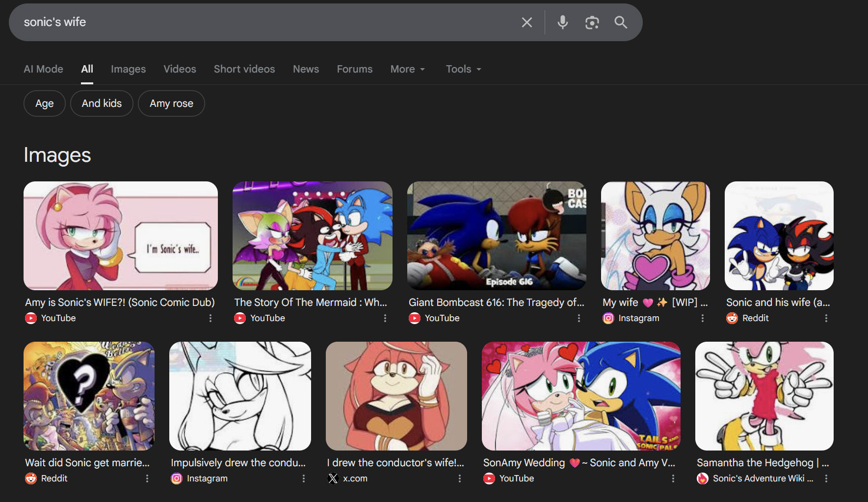Click the "Sonic's Adventure Wiki ..." source label
868x502 pixels.
pos(763,478)
